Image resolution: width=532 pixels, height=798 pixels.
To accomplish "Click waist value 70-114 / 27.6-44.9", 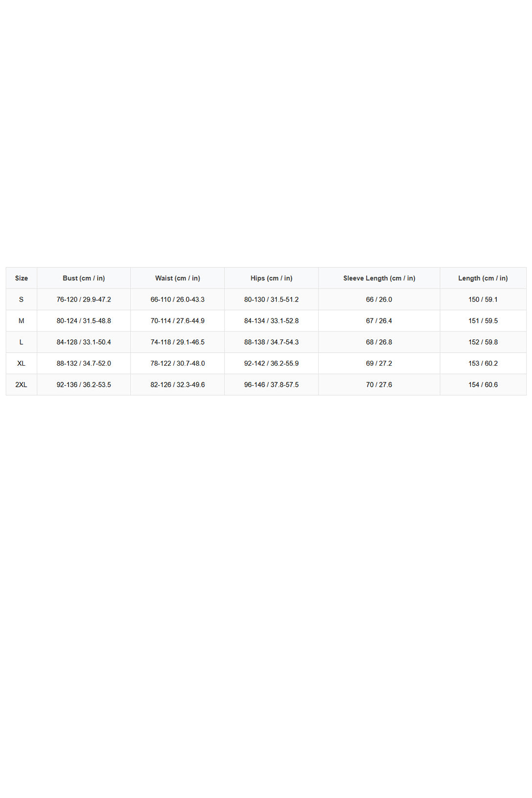I will point(177,321).
